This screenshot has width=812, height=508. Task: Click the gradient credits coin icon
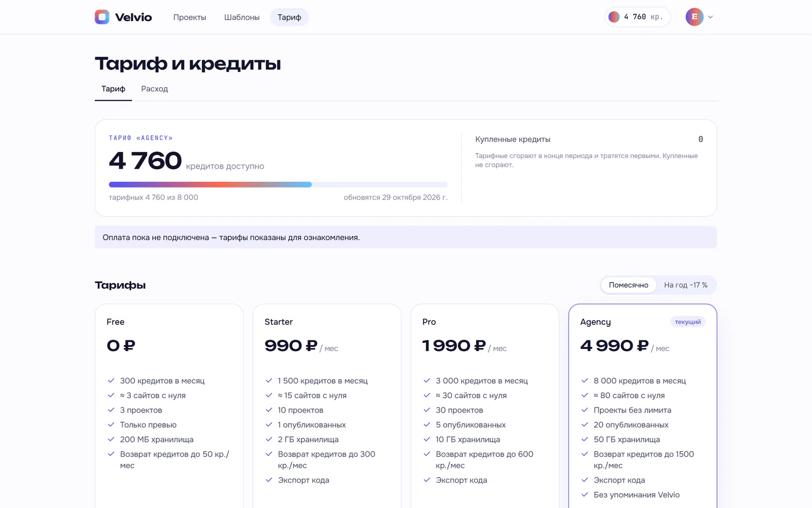614,17
